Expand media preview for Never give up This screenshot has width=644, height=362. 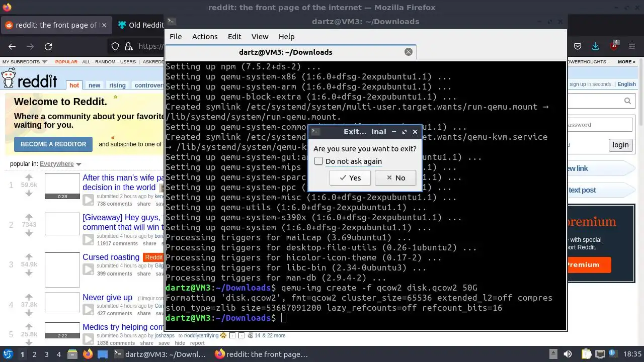coord(88,309)
